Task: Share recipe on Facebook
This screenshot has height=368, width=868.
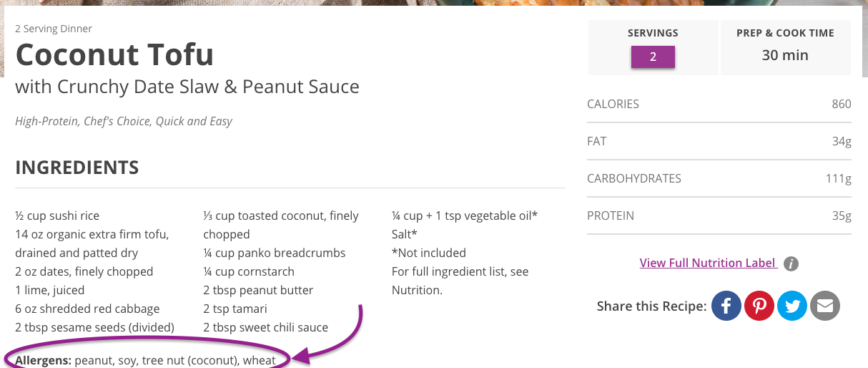Action: tap(726, 306)
